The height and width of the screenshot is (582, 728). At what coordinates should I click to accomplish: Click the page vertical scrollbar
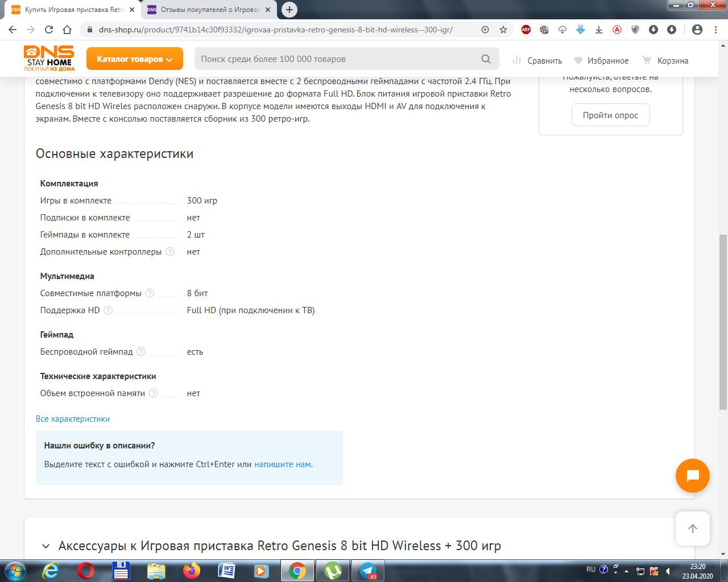click(723, 322)
